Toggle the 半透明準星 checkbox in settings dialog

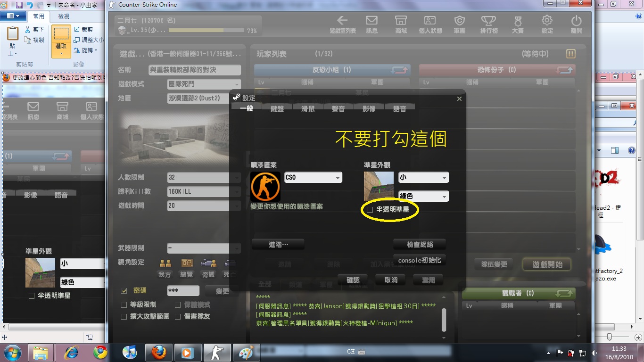(x=371, y=209)
